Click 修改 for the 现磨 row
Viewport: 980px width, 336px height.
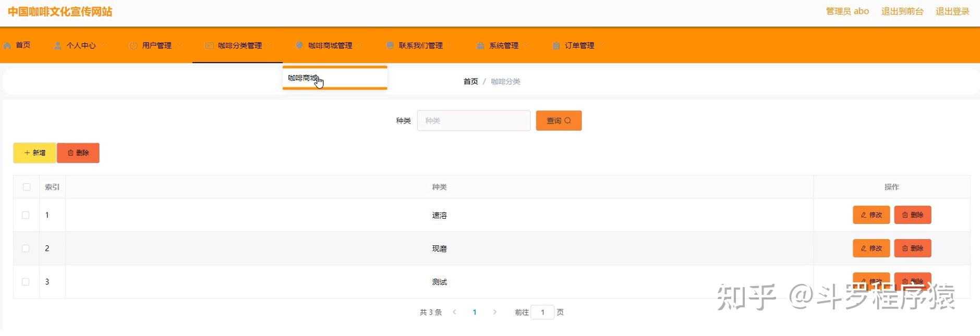coord(871,248)
